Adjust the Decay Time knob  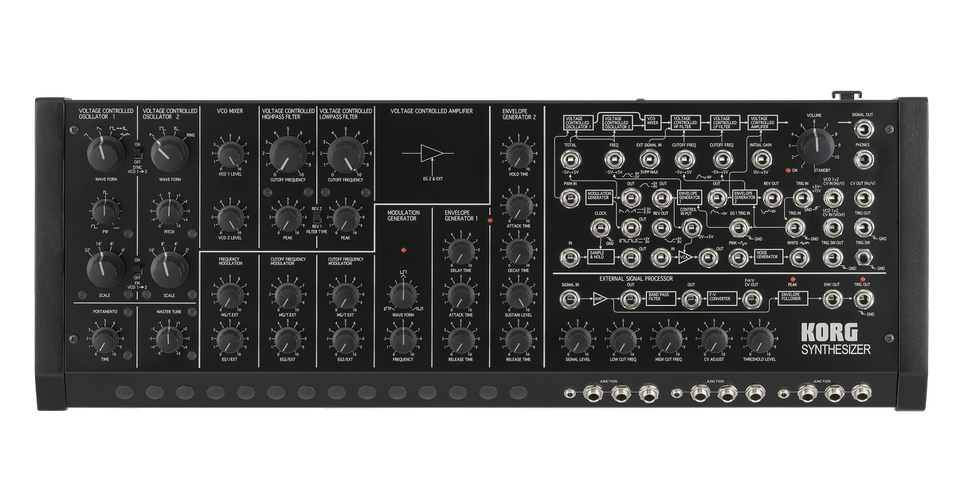(x=518, y=251)
